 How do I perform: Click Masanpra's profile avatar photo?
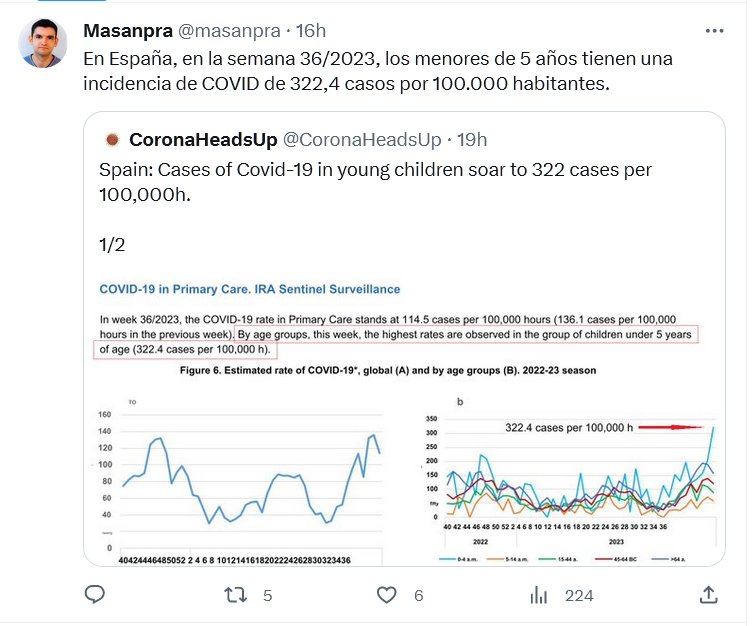click(x=43, y=43)
